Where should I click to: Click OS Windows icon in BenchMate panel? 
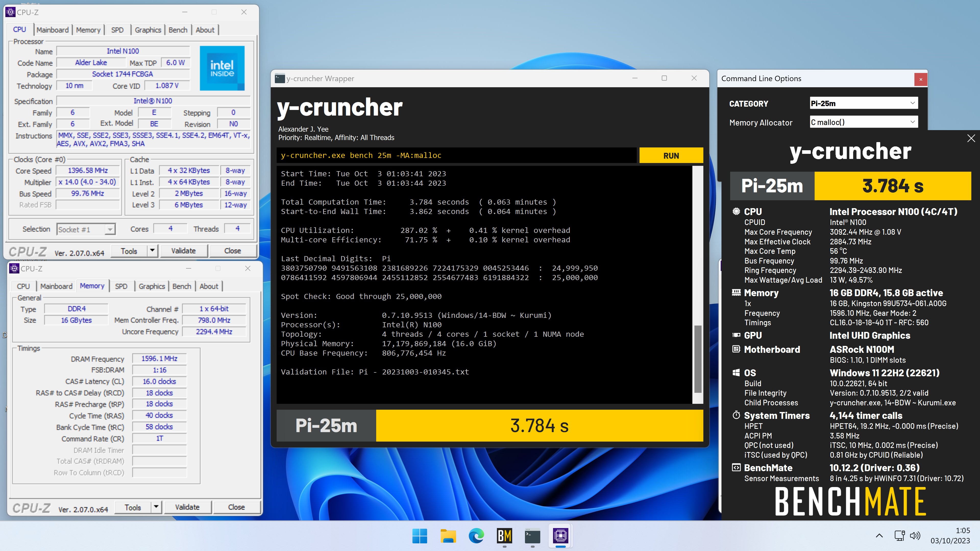(x=736, y=373)
